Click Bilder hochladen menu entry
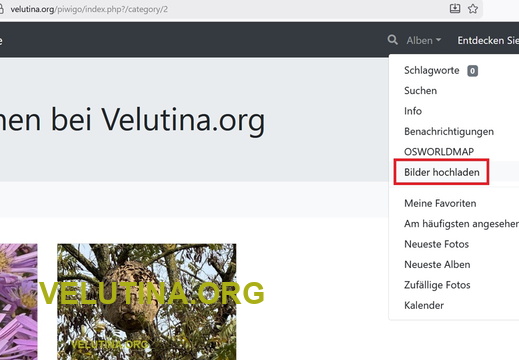The height and width of the screenshot is (360, 519). pos(442,172)
